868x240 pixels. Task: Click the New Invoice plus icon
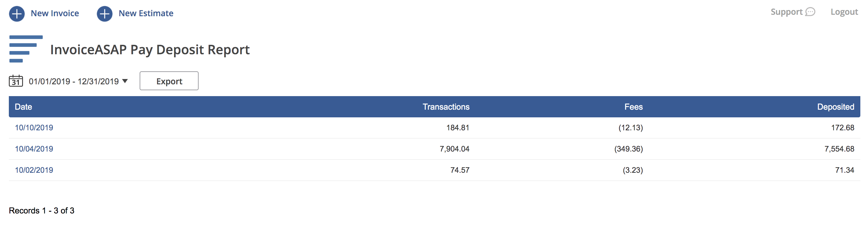click(x=17, y=14)
